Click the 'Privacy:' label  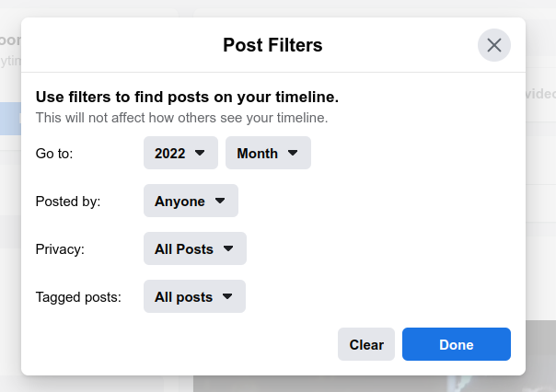pos(60,249)
